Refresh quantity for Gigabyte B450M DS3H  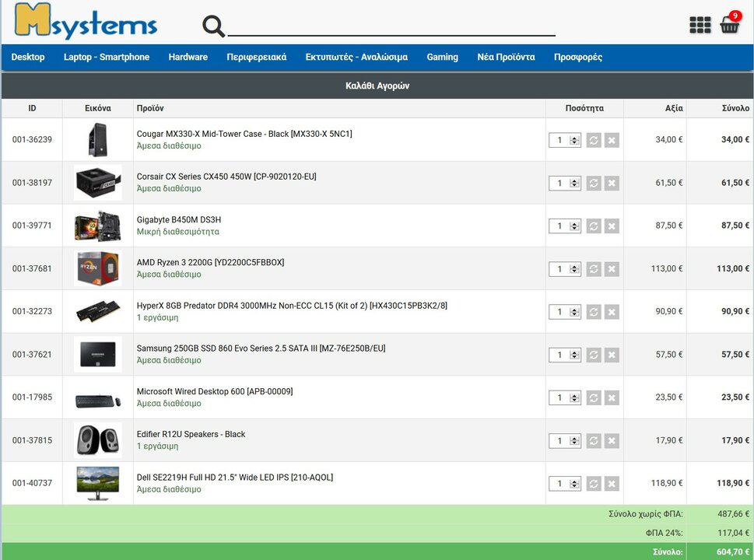pos(594,226)
